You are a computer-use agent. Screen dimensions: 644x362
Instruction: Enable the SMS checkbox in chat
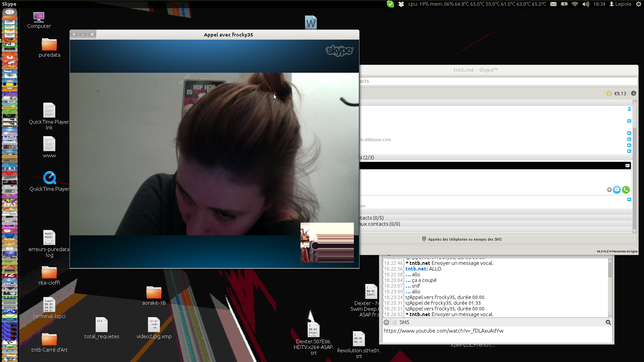394,322
